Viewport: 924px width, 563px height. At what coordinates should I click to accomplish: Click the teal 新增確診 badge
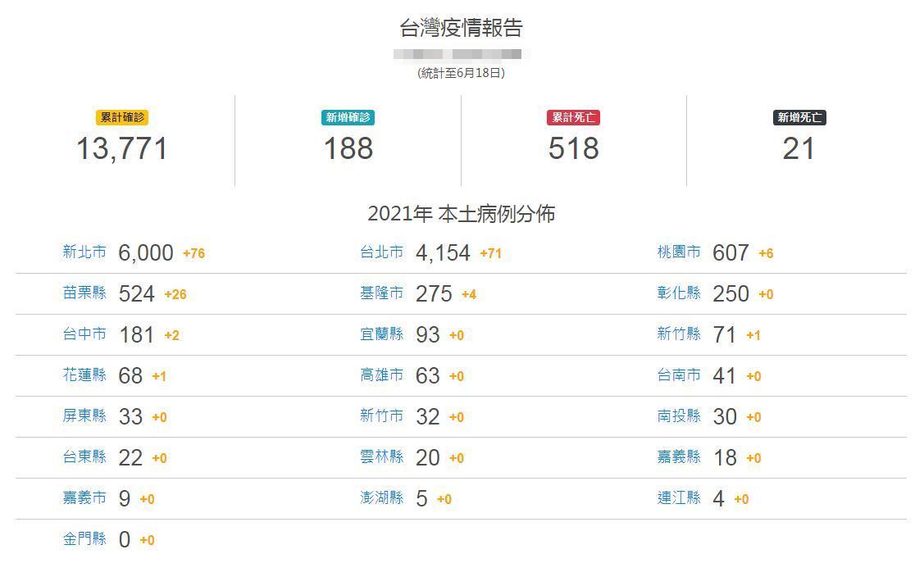348,118
